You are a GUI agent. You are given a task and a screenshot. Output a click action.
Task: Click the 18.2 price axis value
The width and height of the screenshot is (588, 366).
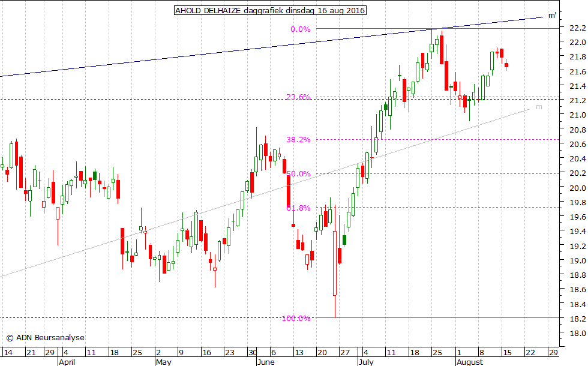pos(577,319)
